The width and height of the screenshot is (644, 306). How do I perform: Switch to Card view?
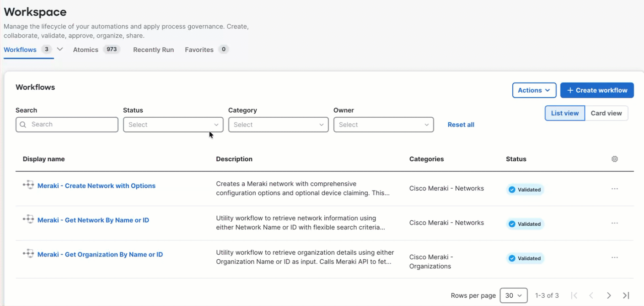click(606, 113)
